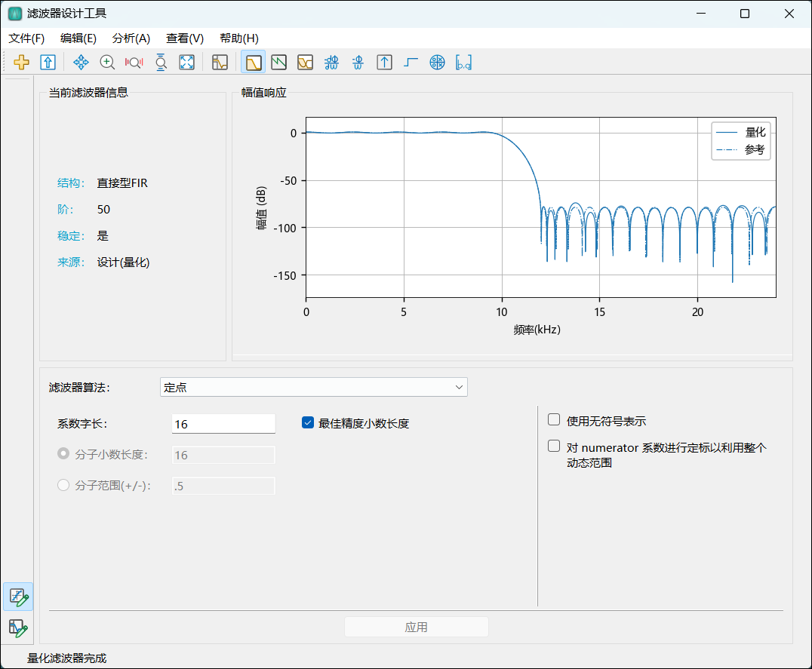The height and width of the screenshot is (669, 812).
Task: Click the 系数字长 input field
Action: tap(223, 424)
